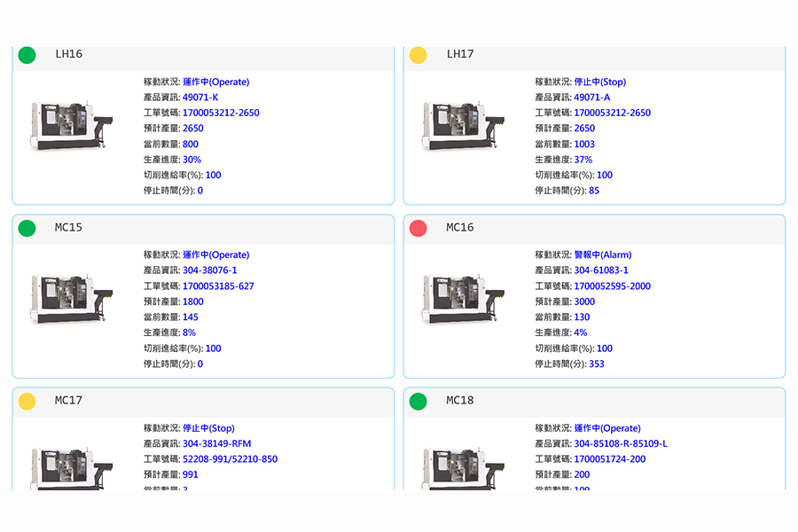This screenshot has height=532, width=798.
Task: Click work order 1700053185-627
Action: tap(218, 286)
